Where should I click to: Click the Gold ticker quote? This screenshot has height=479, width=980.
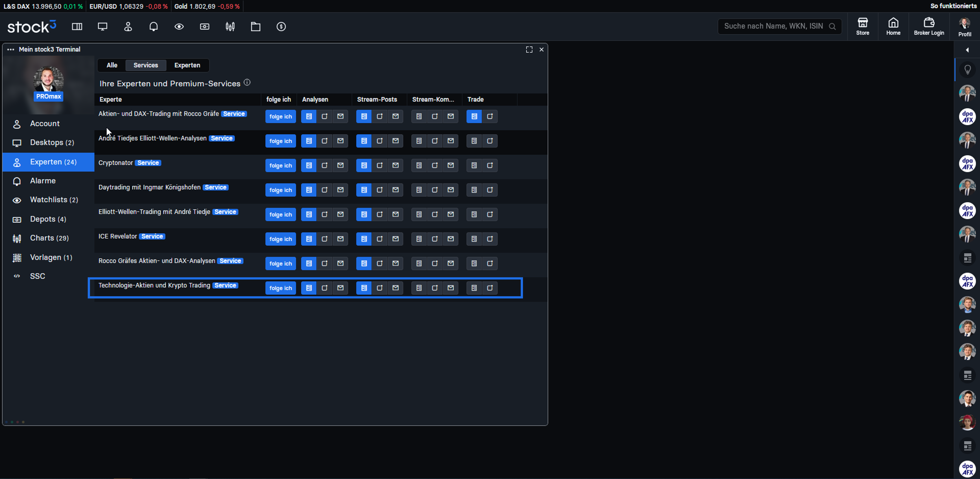pyautogui.click(x=207, y=6)
